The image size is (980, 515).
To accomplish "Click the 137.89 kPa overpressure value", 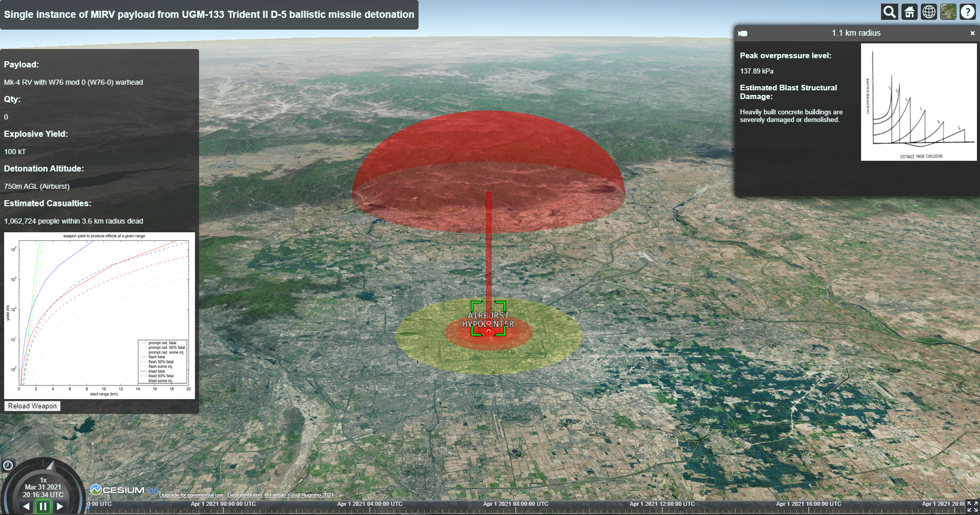I will [x=756, y=71].
